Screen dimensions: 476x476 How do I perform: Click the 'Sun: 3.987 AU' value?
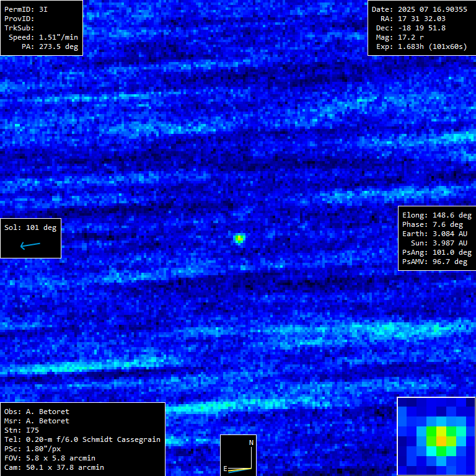439,243
